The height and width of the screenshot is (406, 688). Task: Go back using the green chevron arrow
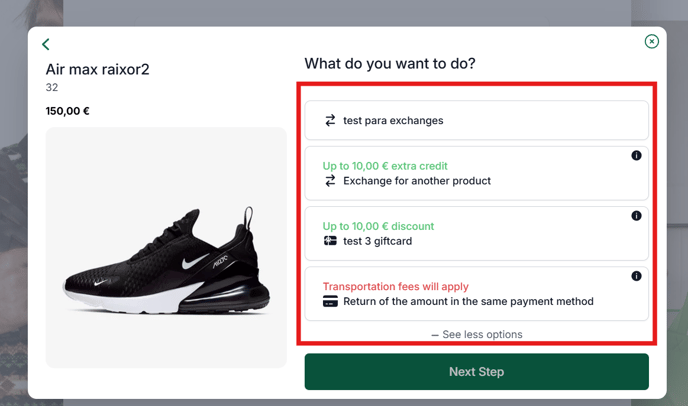point(46,44)
